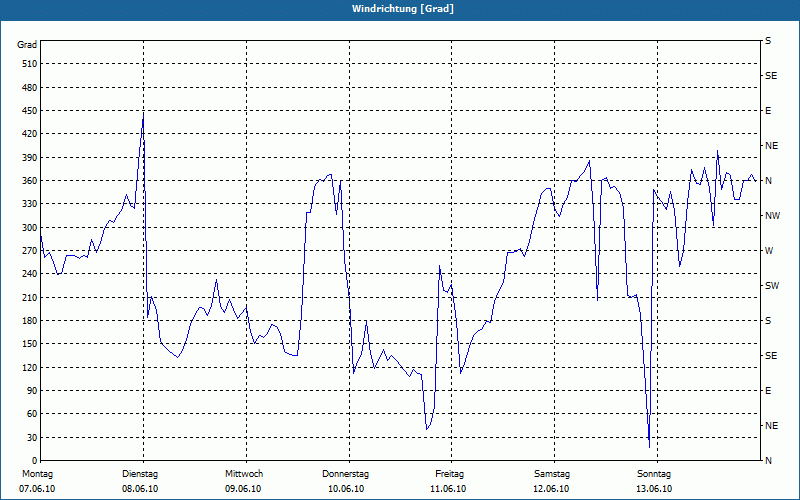The height and width of the screenshot is (500, 800).
Task: Click the 0 value at axis origin
Action: point(34,461)
